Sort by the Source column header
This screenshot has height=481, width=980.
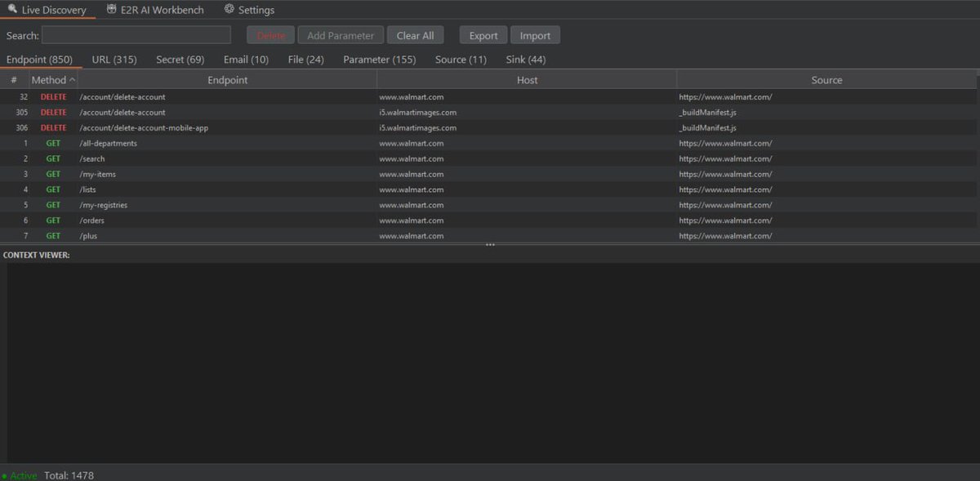(826, 80)
